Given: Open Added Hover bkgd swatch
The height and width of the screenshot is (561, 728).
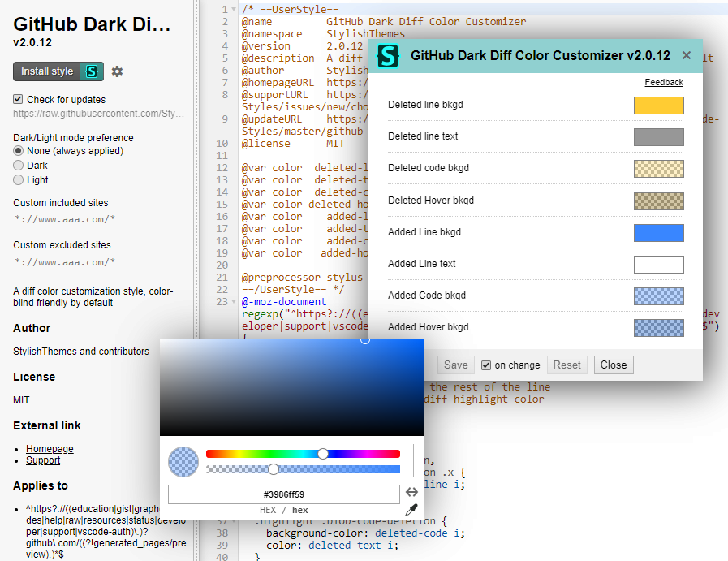Looking at the screenshot, I should point(658,327).
